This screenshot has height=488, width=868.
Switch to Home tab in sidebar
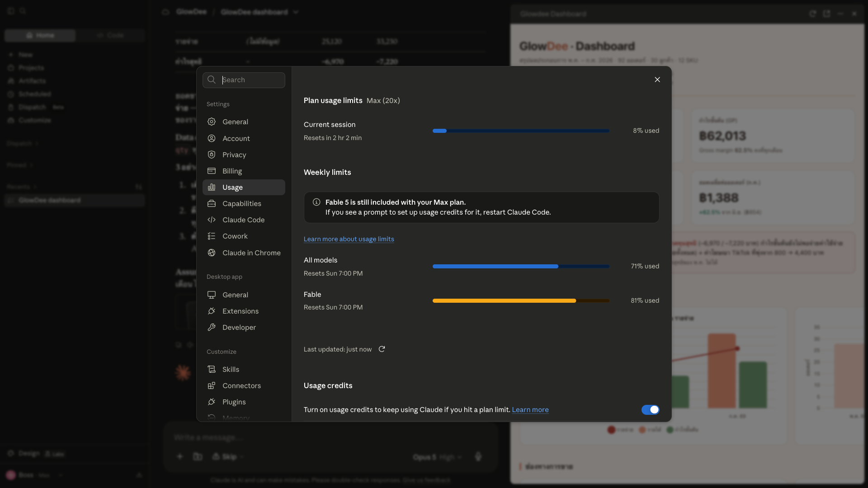(x=40, y=35)
